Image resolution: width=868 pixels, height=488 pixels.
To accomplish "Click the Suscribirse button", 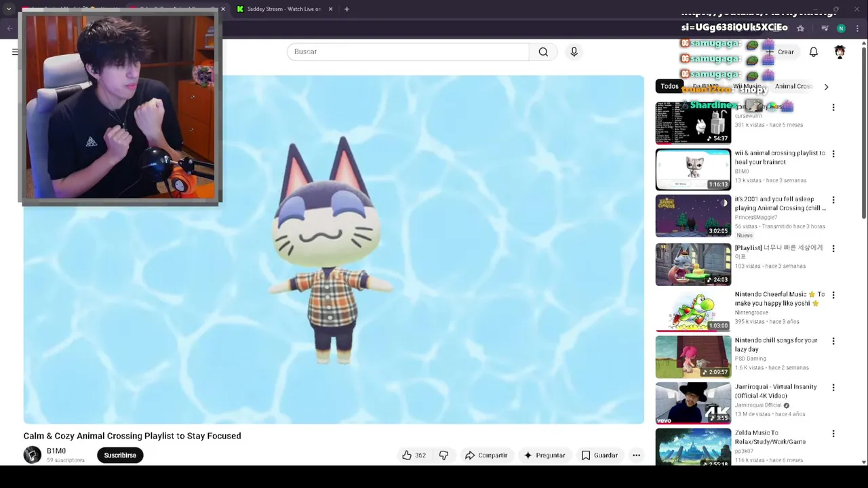I will 120,455.
